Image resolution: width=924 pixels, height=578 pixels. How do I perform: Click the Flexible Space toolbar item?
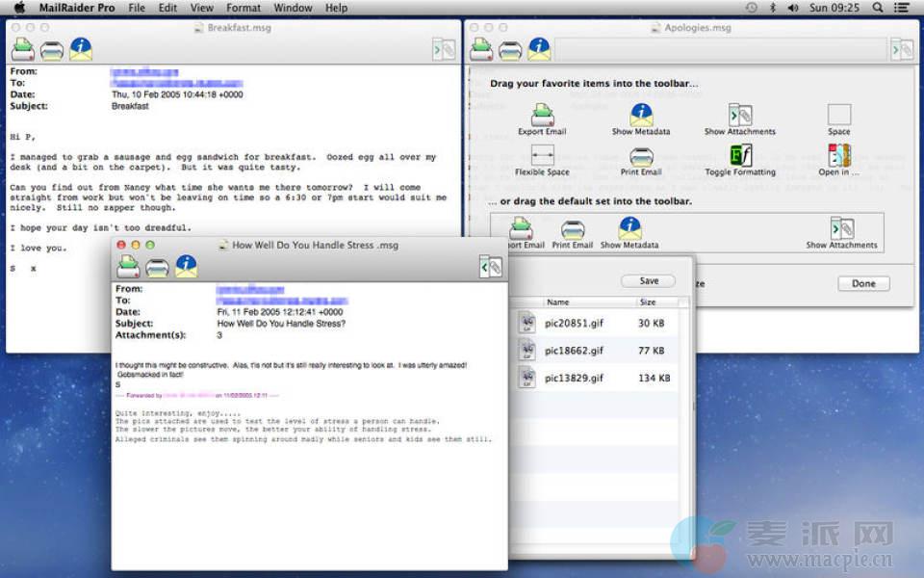pos(542,156)
